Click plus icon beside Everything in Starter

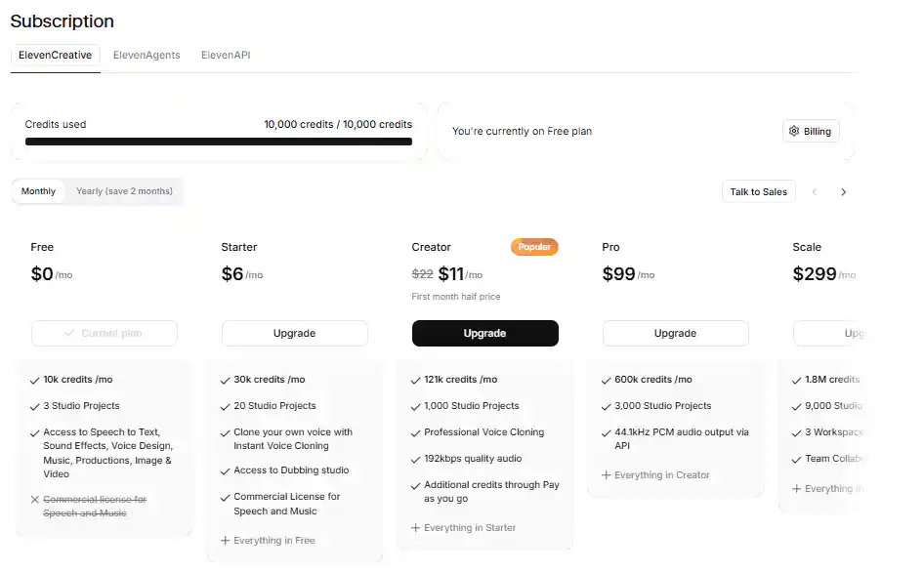pyautogui.click(x=415, y=528)
